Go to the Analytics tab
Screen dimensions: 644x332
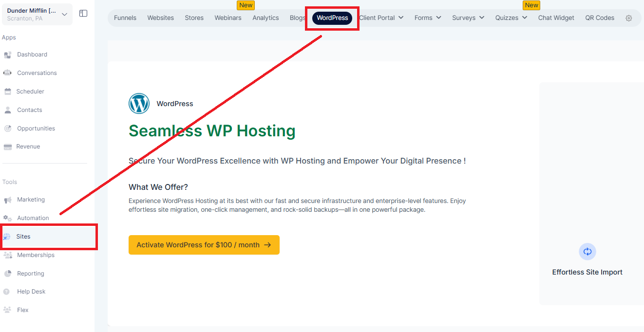click(x=265, y=18)
